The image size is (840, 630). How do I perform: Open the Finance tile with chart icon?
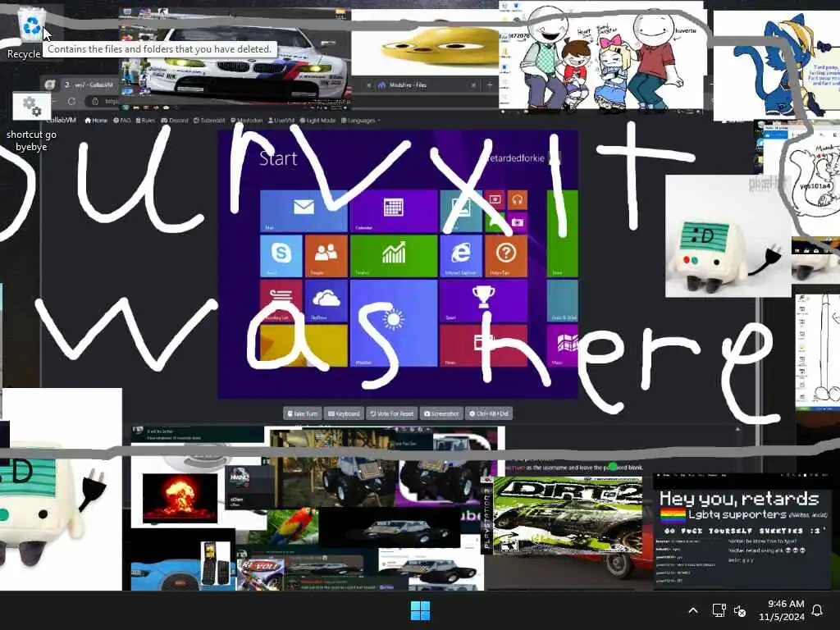click(393, 256)
